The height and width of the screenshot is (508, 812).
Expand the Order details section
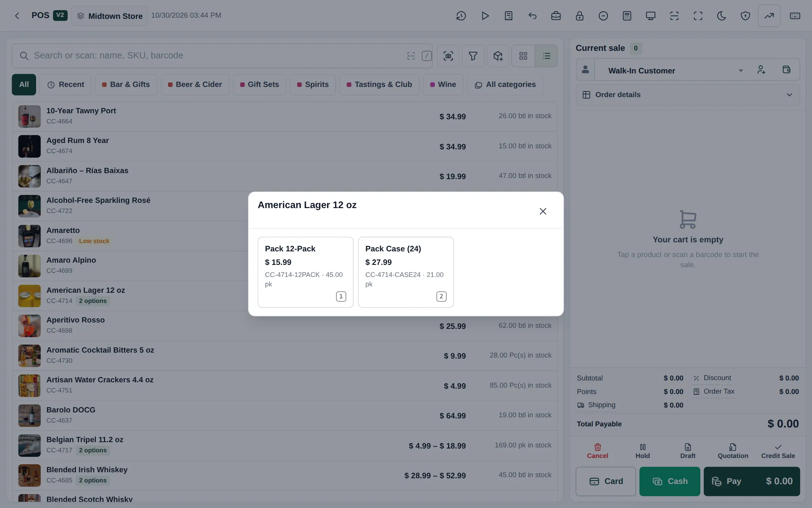688,95
